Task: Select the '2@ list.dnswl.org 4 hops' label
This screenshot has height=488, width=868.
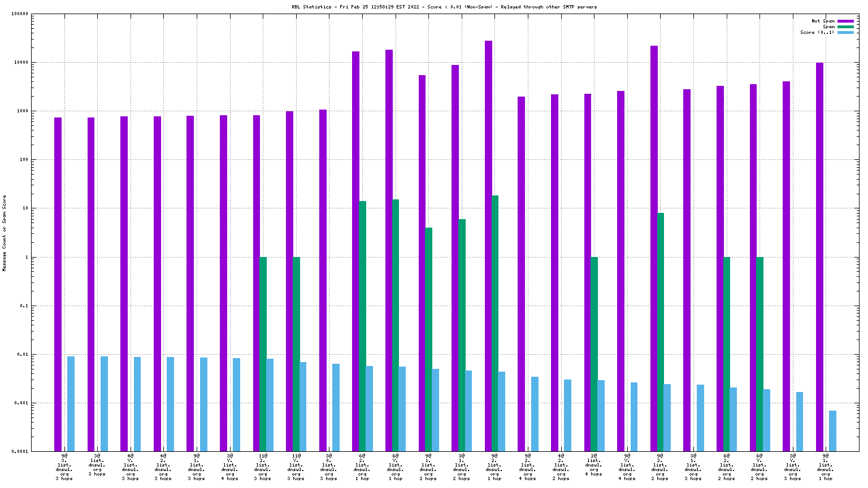Action: click(594, 464)
